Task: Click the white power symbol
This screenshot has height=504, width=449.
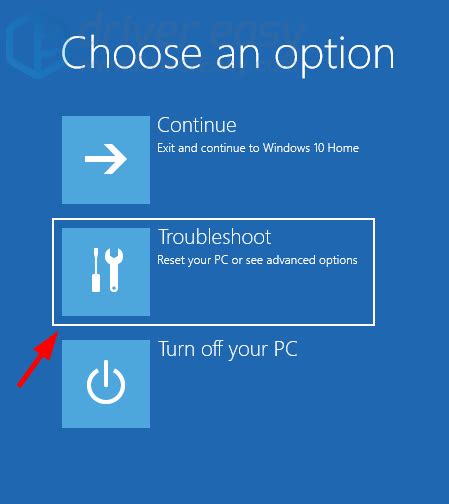Action: pyautogui.click(x=106, y=382)
